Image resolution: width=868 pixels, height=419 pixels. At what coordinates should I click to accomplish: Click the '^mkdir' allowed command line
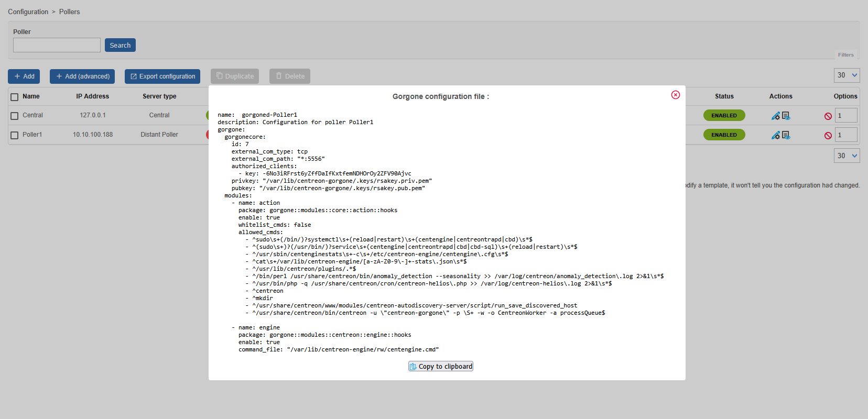pyautogui.click(x=259, y=298)
